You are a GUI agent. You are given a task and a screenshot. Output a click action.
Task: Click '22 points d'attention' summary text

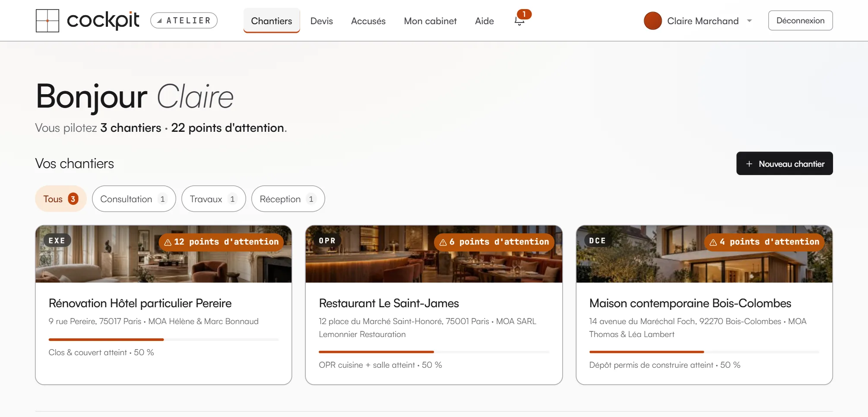pos(228,128)
